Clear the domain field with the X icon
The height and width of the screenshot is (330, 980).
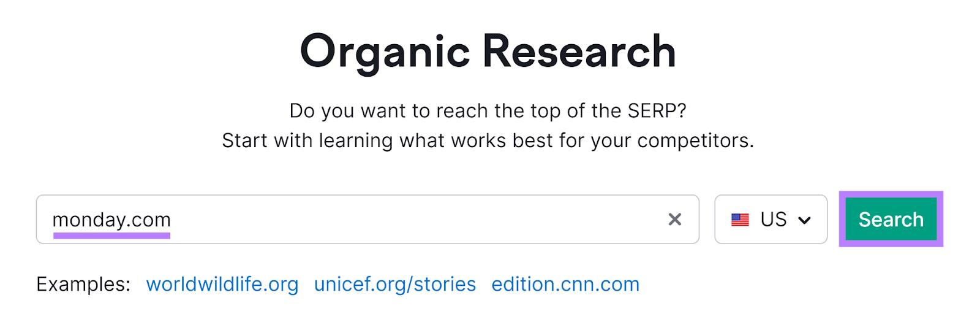point(674,220)
